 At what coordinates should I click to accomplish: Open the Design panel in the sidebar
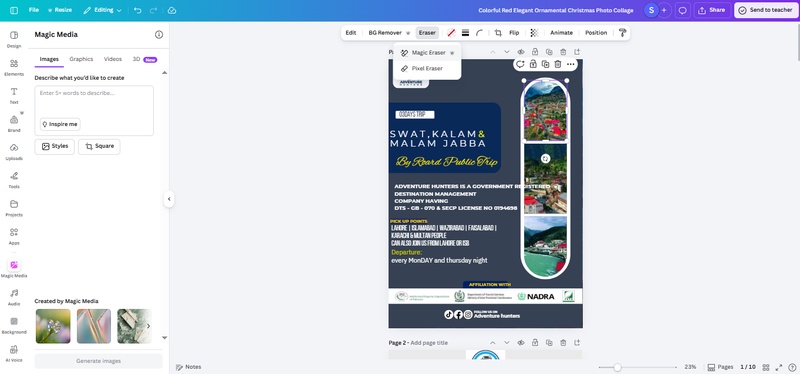(x=14, y=39)
